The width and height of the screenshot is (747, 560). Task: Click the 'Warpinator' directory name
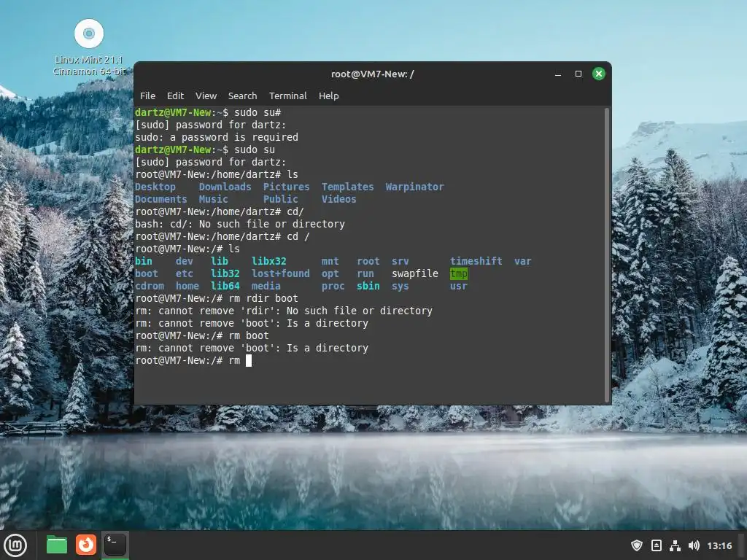click(x=414, y=187)
